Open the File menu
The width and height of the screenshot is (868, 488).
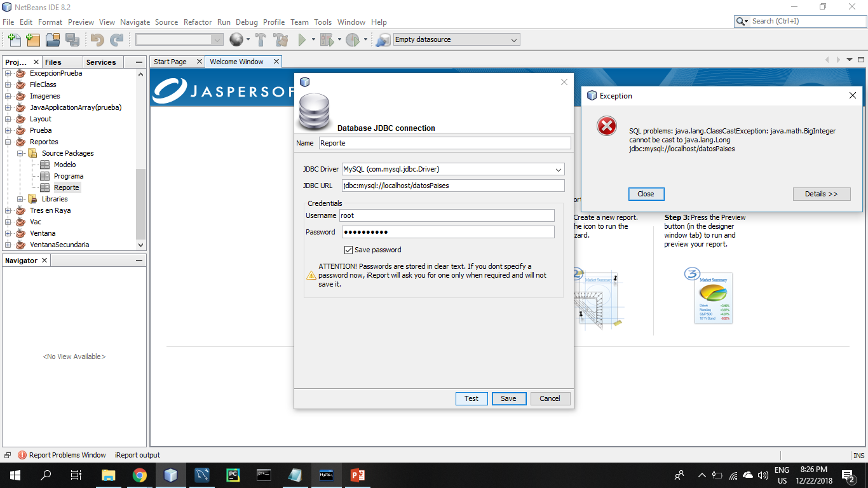click(8, 22)
